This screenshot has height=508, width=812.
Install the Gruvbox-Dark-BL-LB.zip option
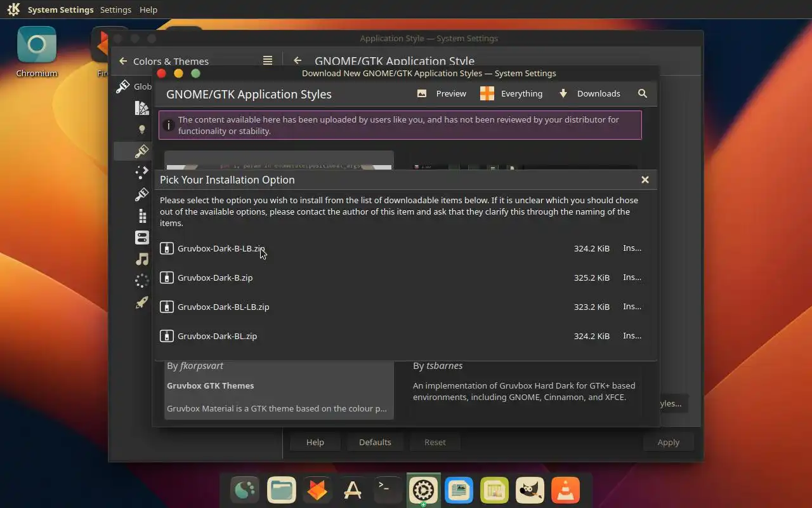click(632, 307)
